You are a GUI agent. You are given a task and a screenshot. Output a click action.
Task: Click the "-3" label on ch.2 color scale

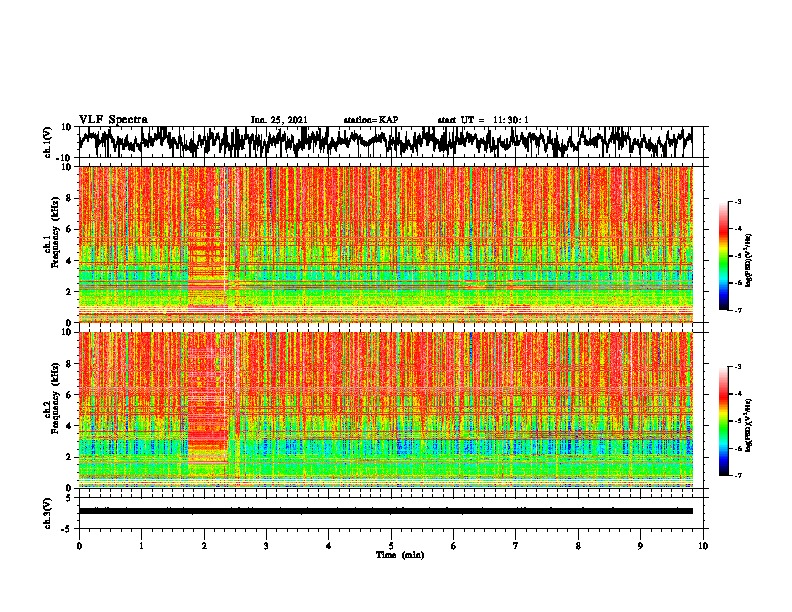737,367
